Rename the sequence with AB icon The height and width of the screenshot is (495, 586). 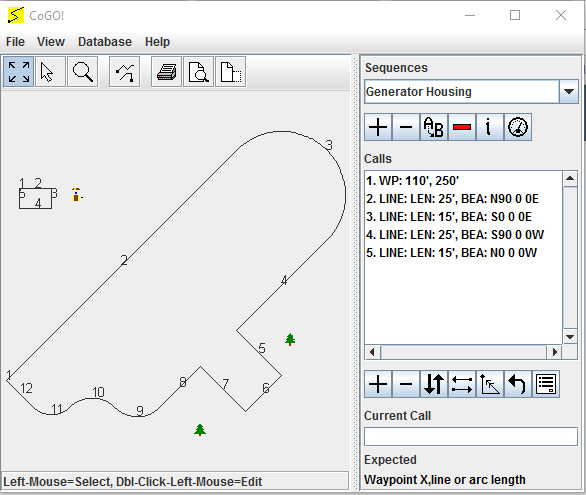click(434, 127)
